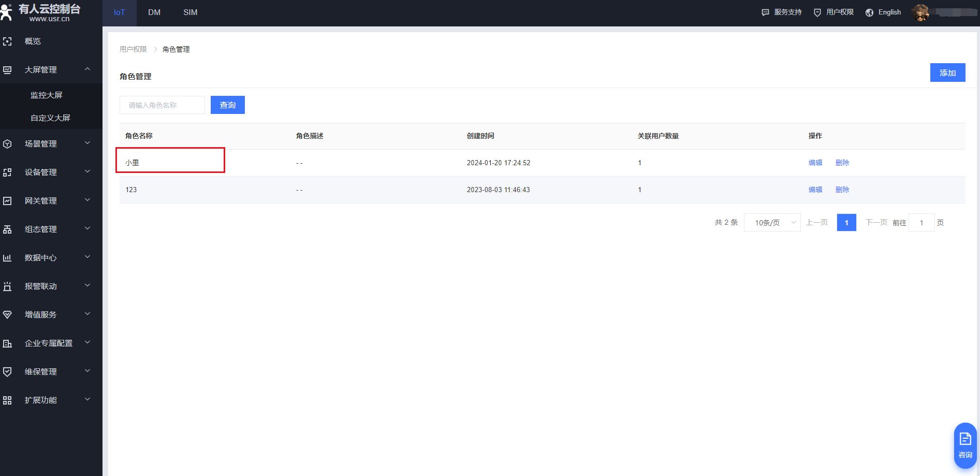This screenshot has width=980, height=476.
Task: Click the user avatar picture
Action: pyautogui.click(x=920, y=12)
